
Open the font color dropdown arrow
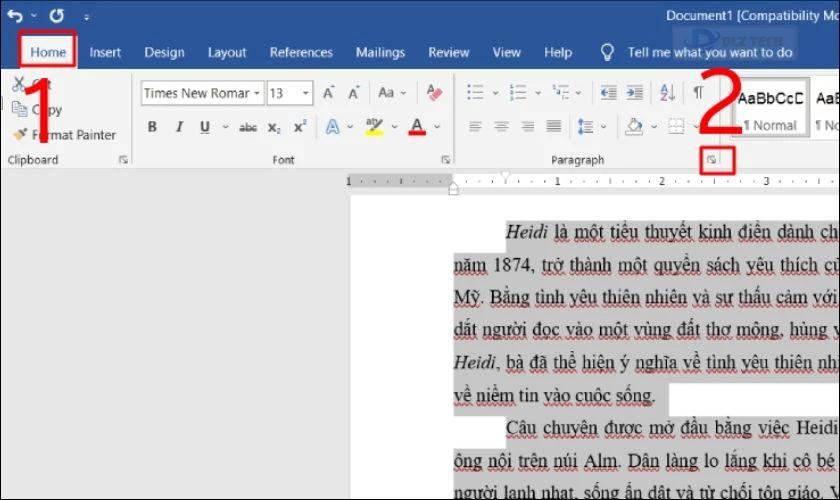coord(437,127)
